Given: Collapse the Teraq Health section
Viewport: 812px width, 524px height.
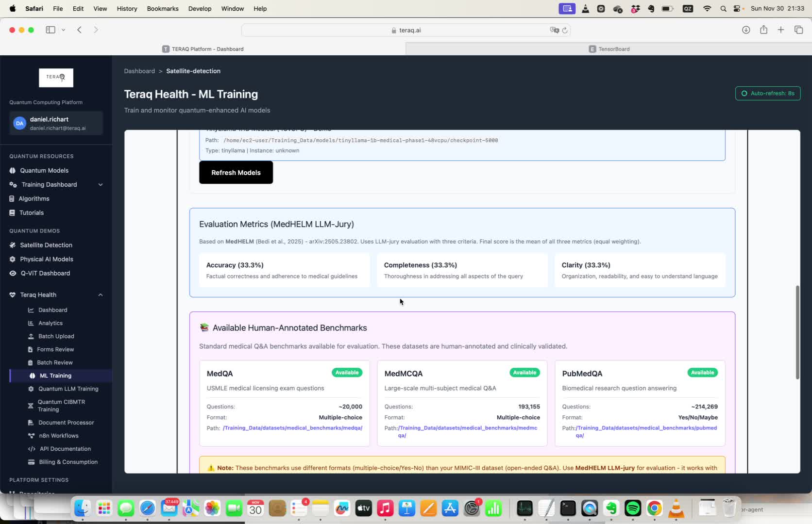Looking at the screenshot, I should pos(101,295).
